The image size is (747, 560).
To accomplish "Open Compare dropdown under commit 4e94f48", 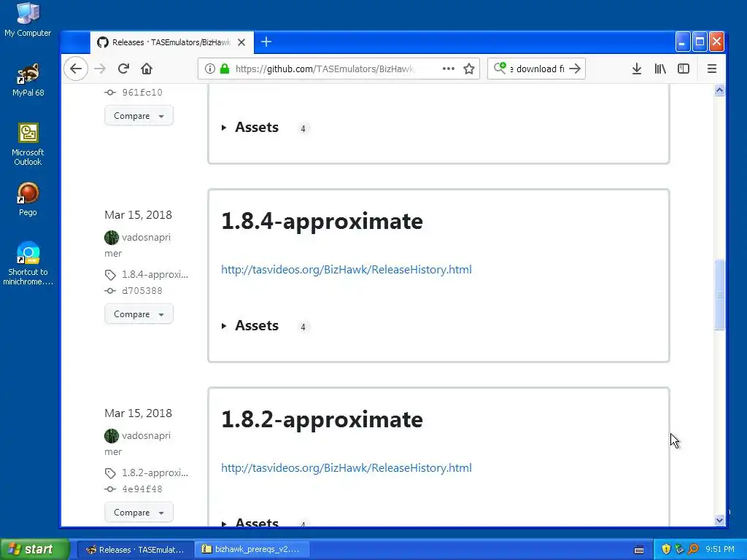I will click(139, 513).
